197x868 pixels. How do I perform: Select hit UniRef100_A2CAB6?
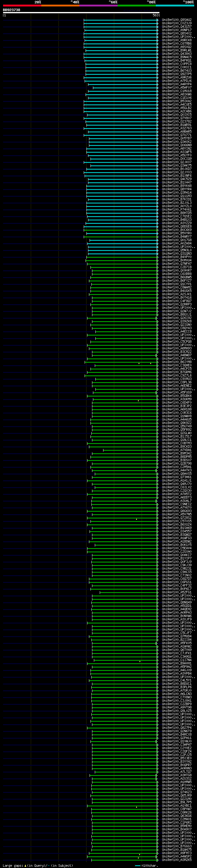(177, 111)
